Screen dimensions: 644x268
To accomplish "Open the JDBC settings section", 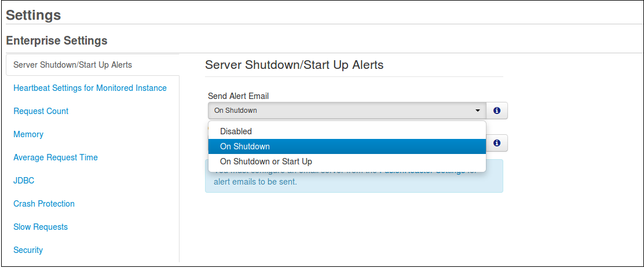I will [x=24, y=180].
